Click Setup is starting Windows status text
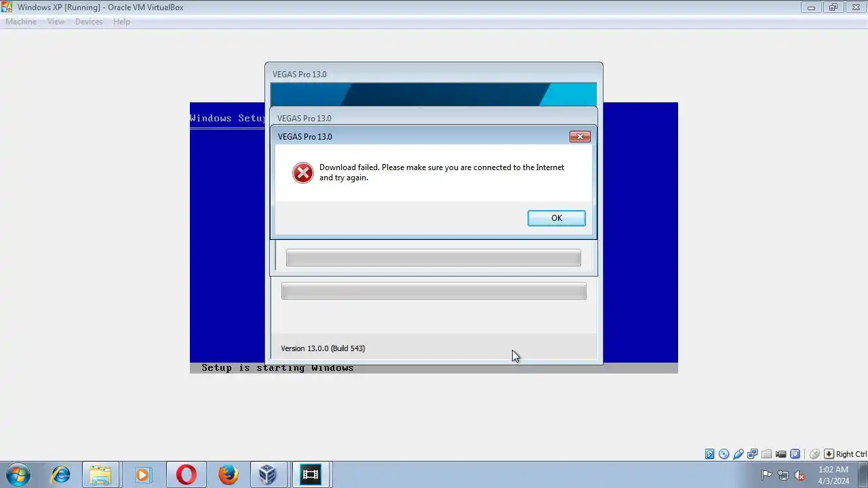 coord(277,367)
